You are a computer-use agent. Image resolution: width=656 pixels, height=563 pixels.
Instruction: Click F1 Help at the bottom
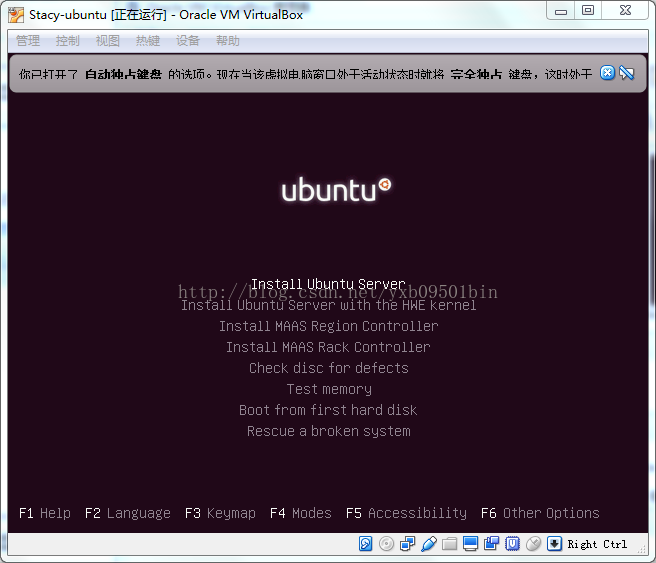click(45, 513)
